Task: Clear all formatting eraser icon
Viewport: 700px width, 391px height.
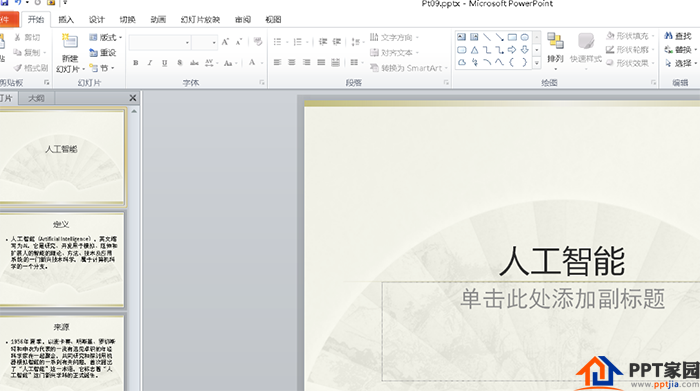Action: click(258, 42)
